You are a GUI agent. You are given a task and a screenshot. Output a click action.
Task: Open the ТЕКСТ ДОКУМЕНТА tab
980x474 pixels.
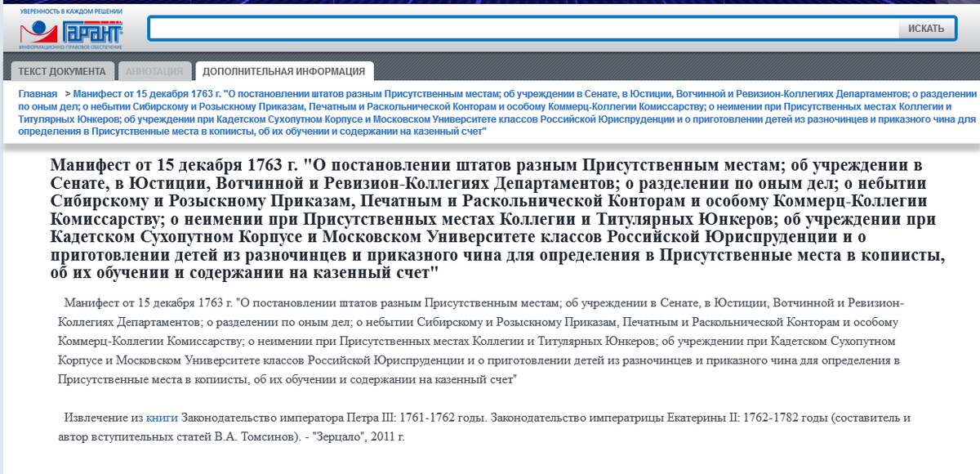[x=62, y=71]
